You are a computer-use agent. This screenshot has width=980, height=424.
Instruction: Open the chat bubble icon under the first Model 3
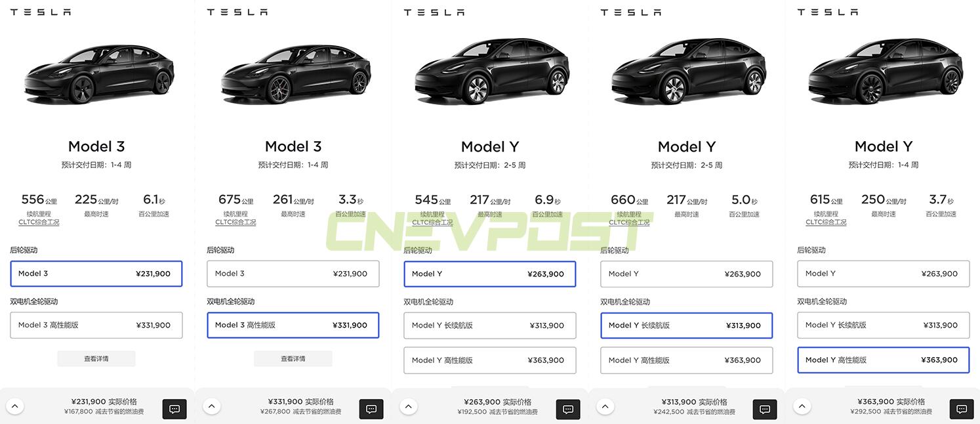174,408
